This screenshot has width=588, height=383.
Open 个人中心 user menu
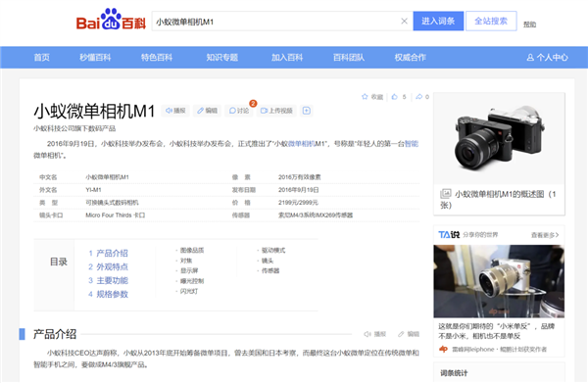(x=547, y=58)
